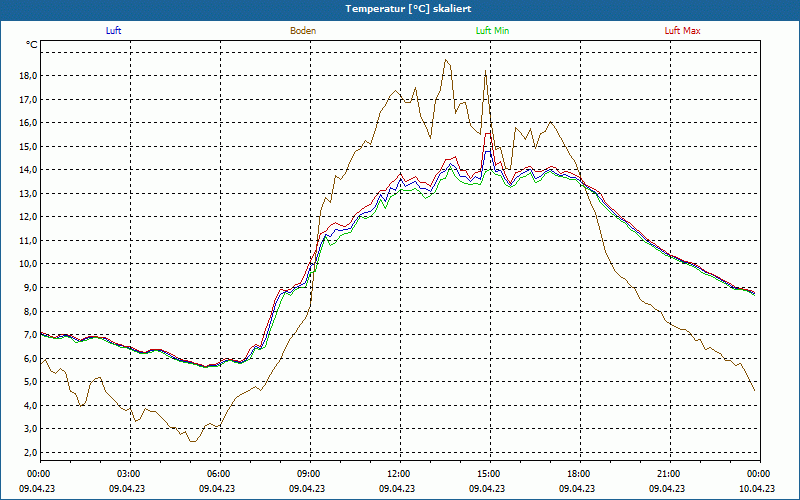Click the Luft legend label
The image size is (800, 500).
pos(113,31)
